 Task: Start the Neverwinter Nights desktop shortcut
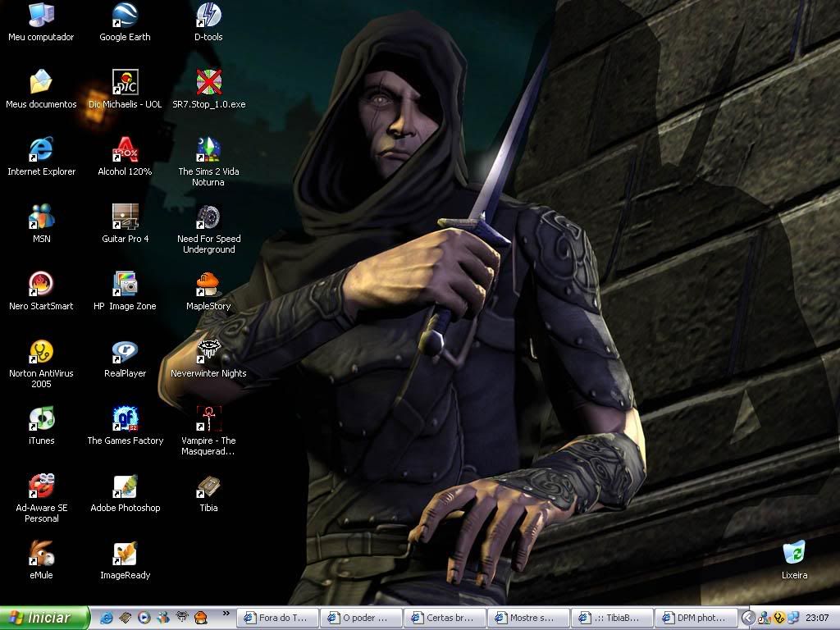tap(208, 358)
